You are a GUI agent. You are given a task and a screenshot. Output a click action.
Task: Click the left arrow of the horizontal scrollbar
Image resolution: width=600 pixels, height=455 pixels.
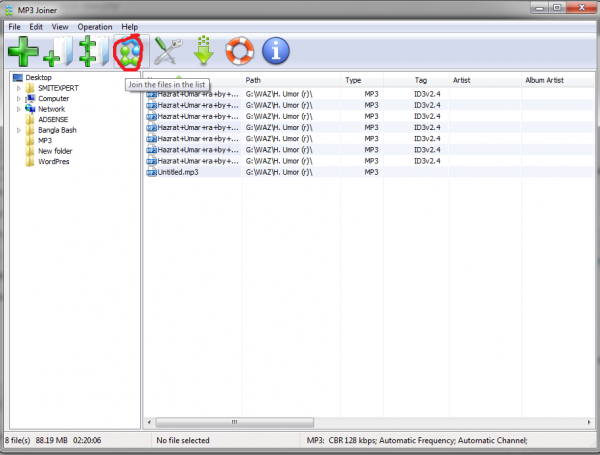[x=149, y=422]
